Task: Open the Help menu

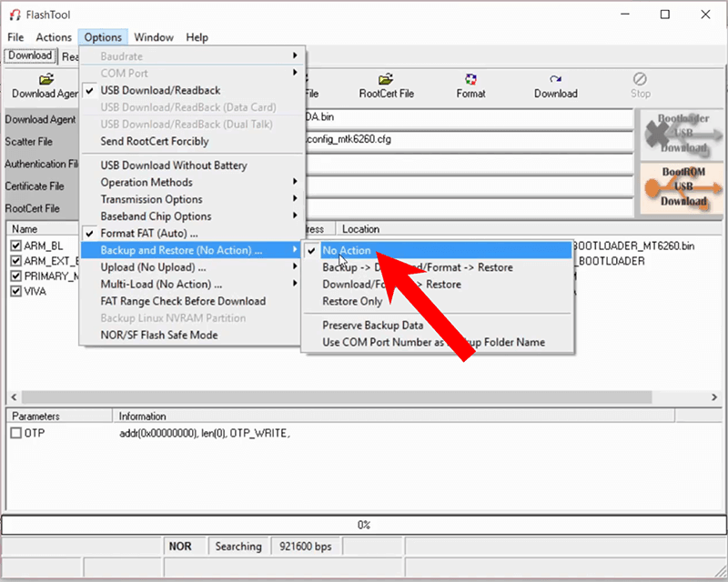Action: pyautogui.click(x=197, y=37)
